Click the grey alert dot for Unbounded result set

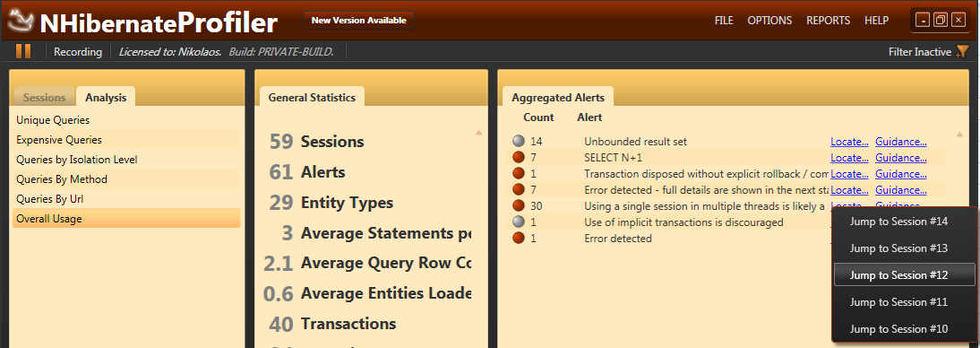pyautogui.click(x=518, y=142)
